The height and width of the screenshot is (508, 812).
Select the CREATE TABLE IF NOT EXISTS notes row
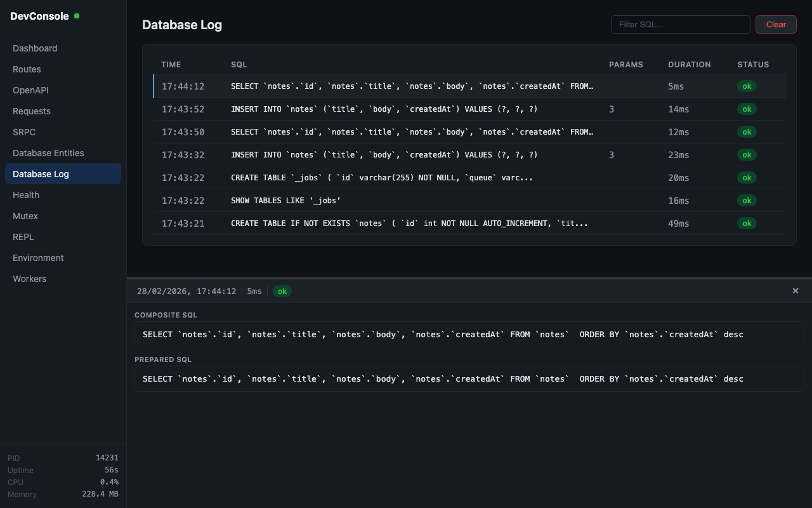(469, 224)
